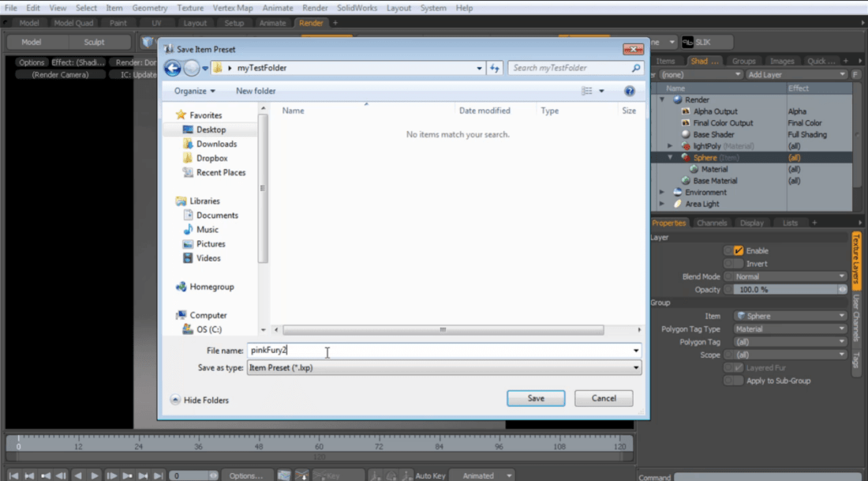Click the Save button
The height and width of the screenshot is (481, 868).
coord(536,398)
